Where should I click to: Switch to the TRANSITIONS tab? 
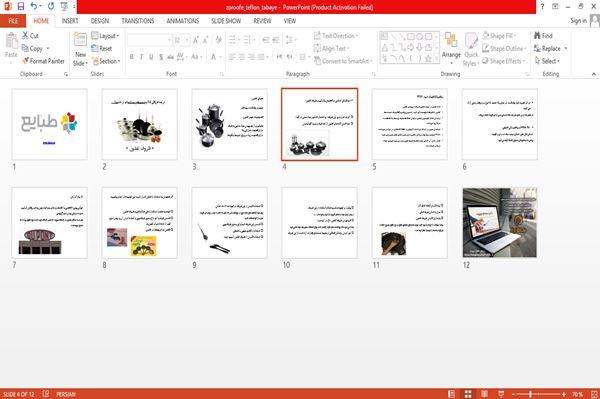pos(138,21)
